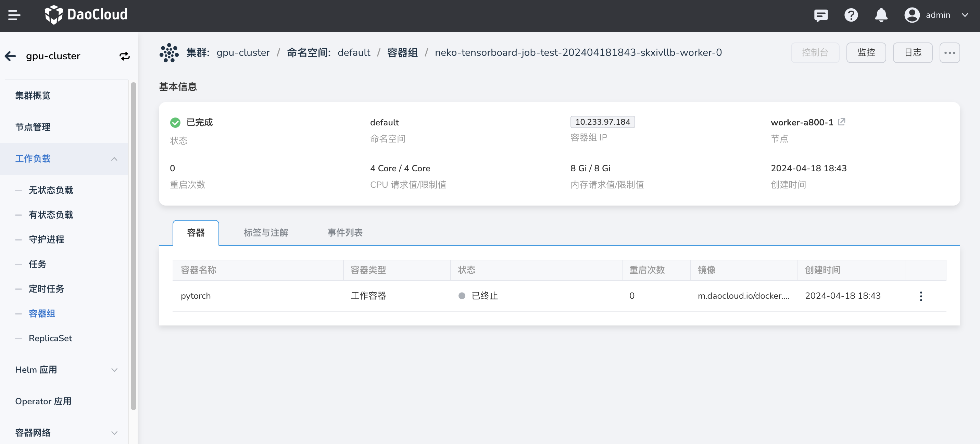The image size is (980, 444).
Task: Click the 监控 button
Action: 866,52
